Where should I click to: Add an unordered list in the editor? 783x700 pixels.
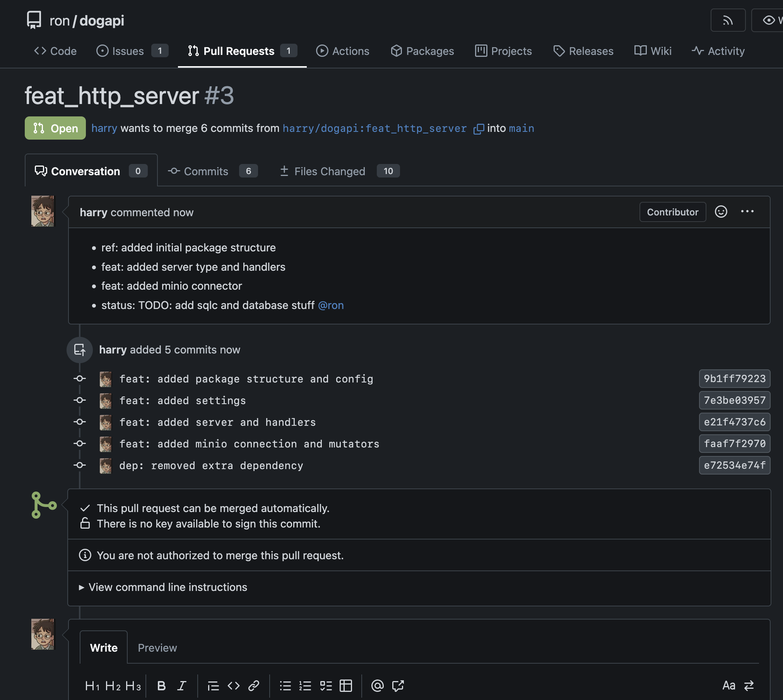[286, 686]
